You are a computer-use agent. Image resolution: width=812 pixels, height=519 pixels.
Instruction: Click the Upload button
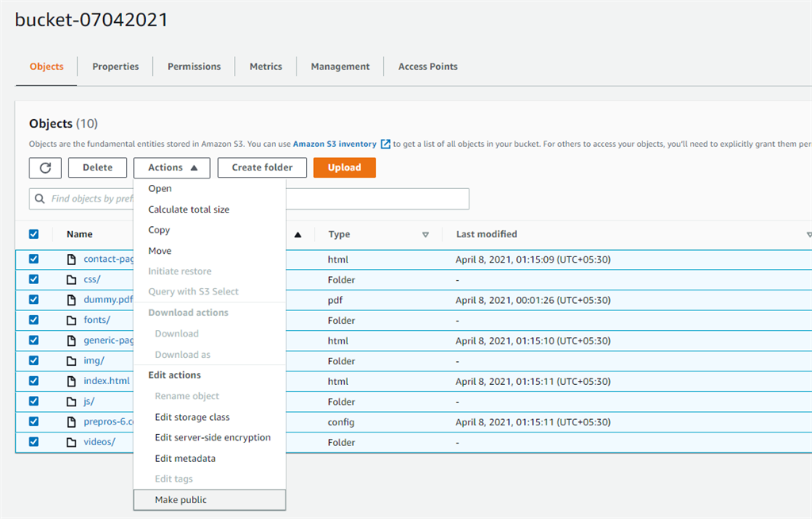point(344,167)
